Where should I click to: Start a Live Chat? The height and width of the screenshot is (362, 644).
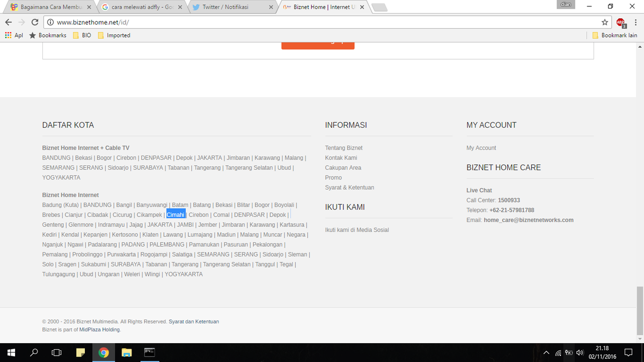479,190
